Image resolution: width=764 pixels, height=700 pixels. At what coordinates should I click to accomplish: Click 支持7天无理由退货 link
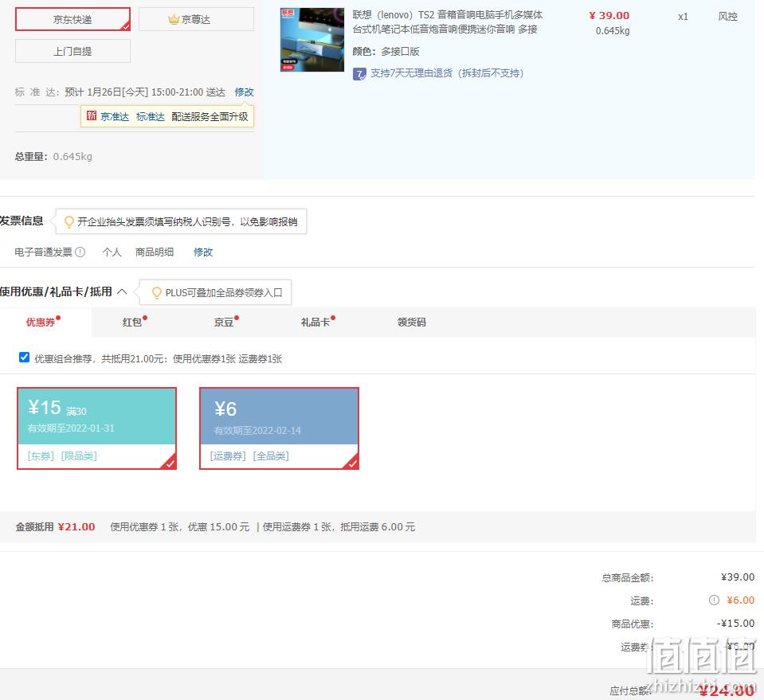point(447,73)
